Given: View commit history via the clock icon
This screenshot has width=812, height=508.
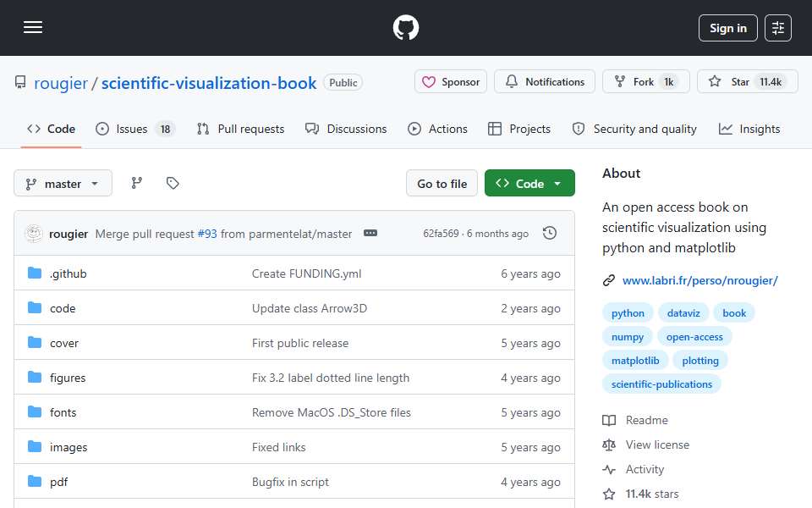Looking at the screenshot, I should [550, 234].
